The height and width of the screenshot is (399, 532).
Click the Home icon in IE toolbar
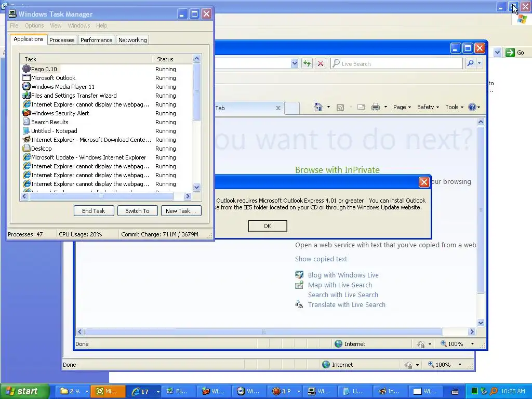pos(318,107)
